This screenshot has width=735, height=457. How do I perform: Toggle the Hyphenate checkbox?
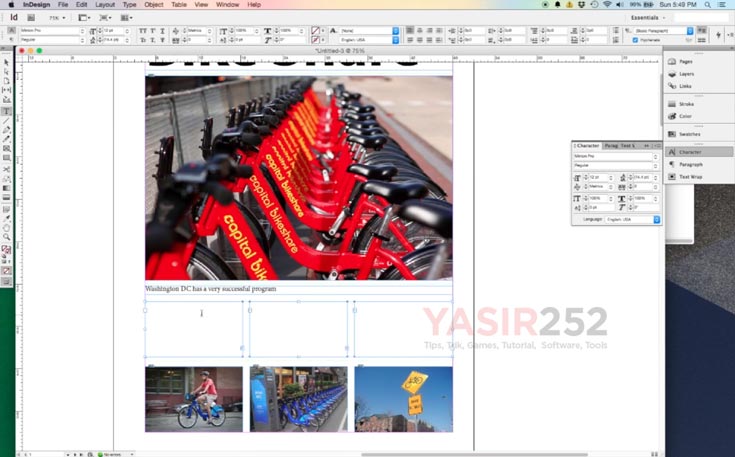click(x=635, y=40)
